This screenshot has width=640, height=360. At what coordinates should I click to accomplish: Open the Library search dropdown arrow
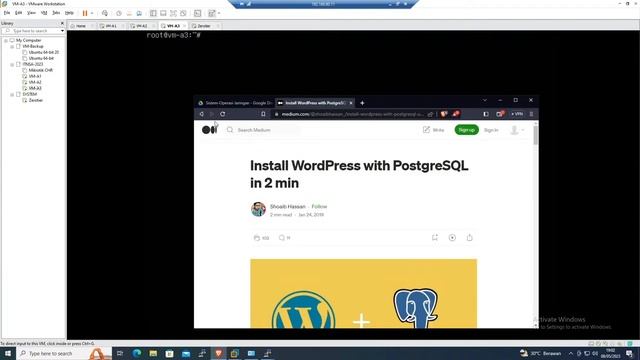[x=62, y=31]
